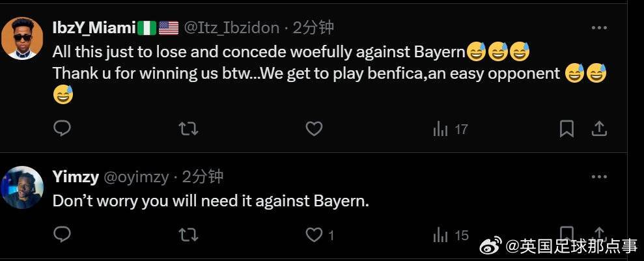Open Yimzy's profile avatar
The height and width of the screenshot is (261, 644).
pyautogui.click(x=23, y=187)
